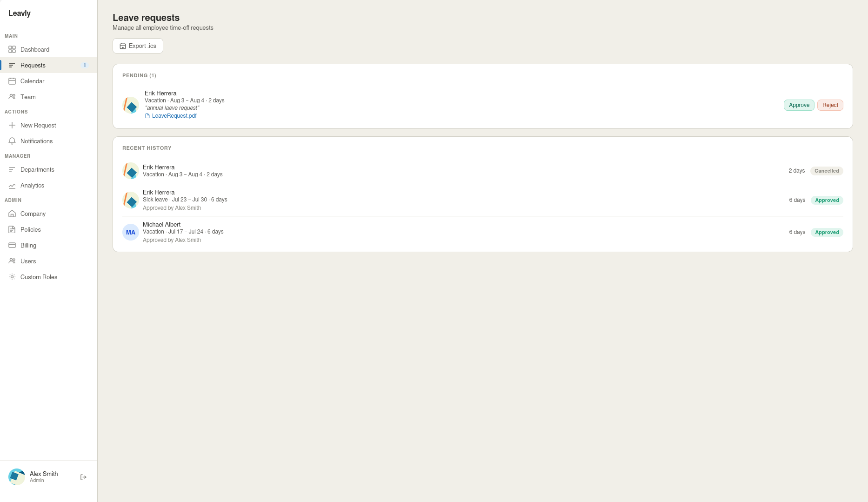Approve Erik Herrera's pending vacation

[799, 105]
